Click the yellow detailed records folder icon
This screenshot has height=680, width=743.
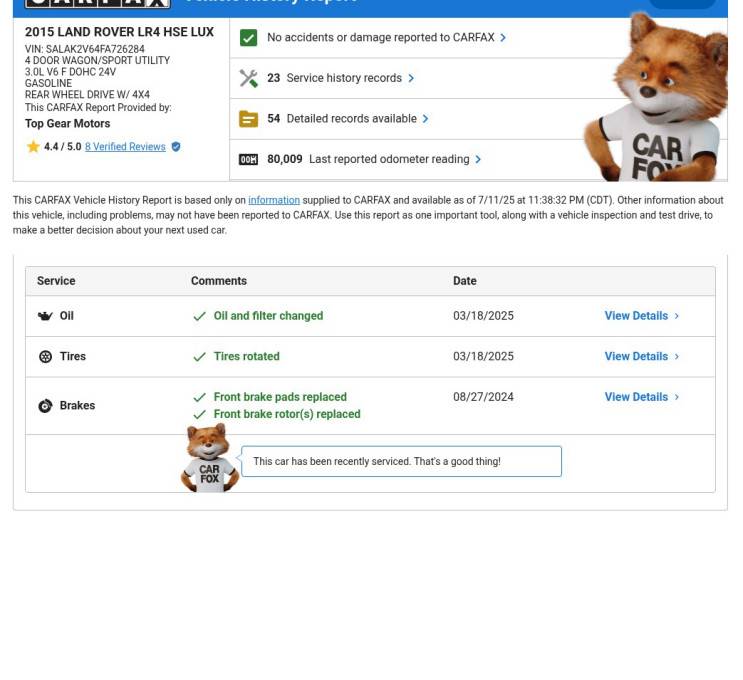point(248,119)
